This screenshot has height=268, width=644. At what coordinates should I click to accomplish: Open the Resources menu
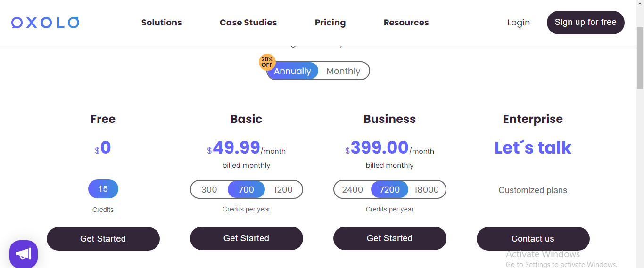pos(406,23)
